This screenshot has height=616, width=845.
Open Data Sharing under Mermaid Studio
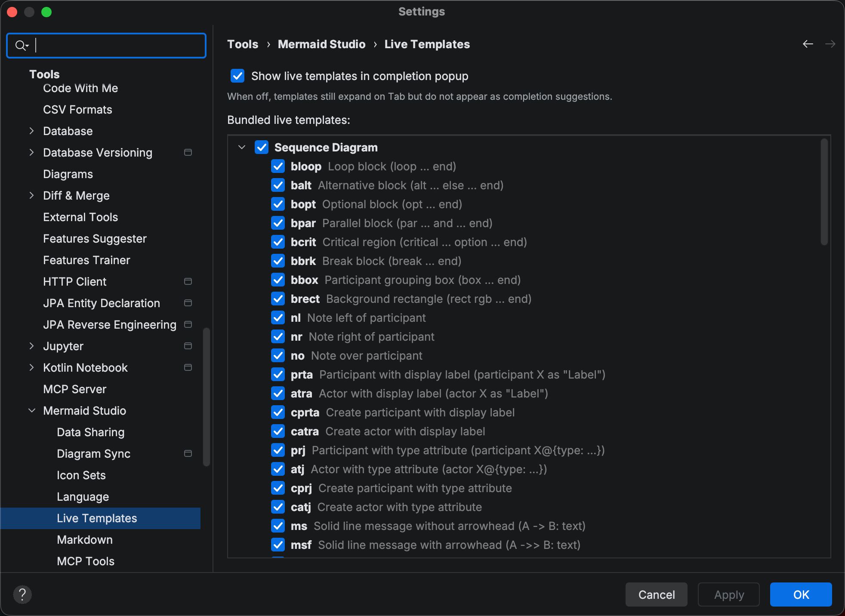[91, 432]
